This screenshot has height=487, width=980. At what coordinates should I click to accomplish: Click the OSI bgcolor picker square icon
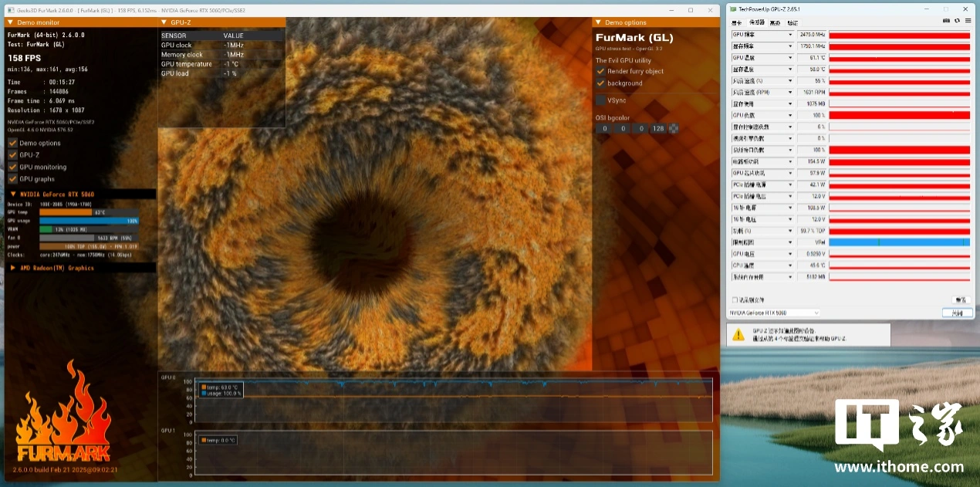674,129
